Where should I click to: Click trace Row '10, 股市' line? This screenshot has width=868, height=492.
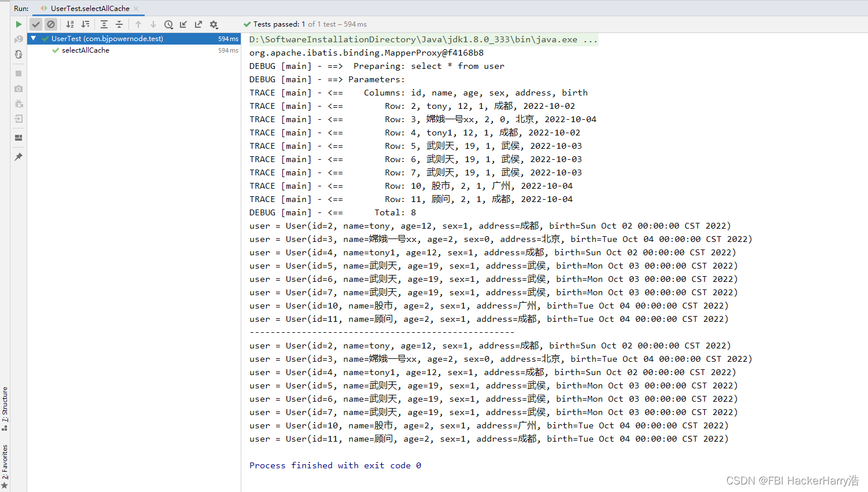tap(411, 186)
